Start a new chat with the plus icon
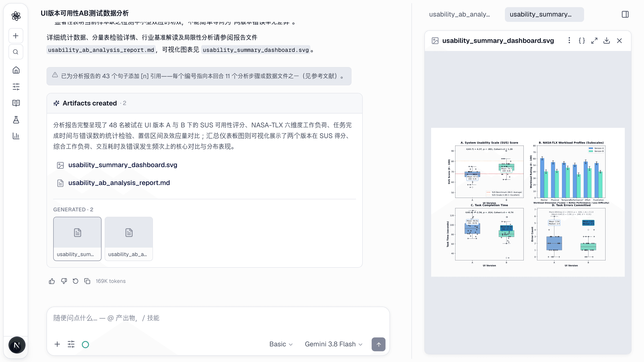The image size is (644, 362). [x=16, y=36]
